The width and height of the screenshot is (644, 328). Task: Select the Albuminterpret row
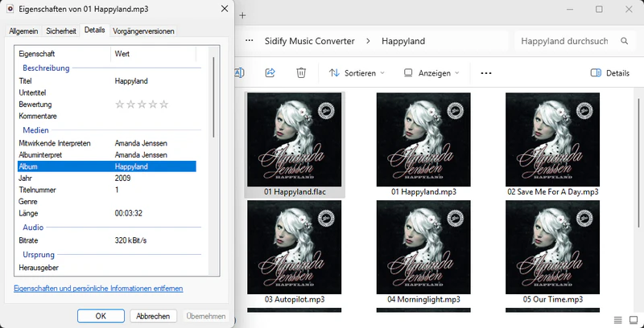(x=107, y=155)
